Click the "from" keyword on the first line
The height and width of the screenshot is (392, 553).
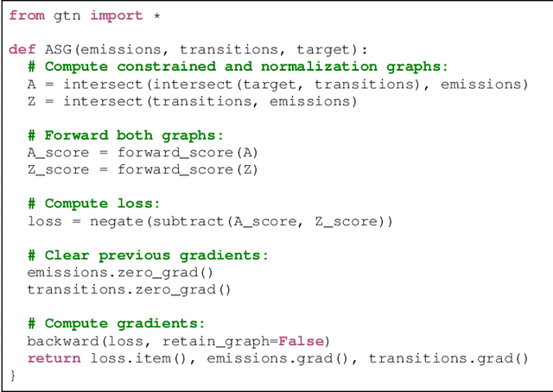(26, 16)
